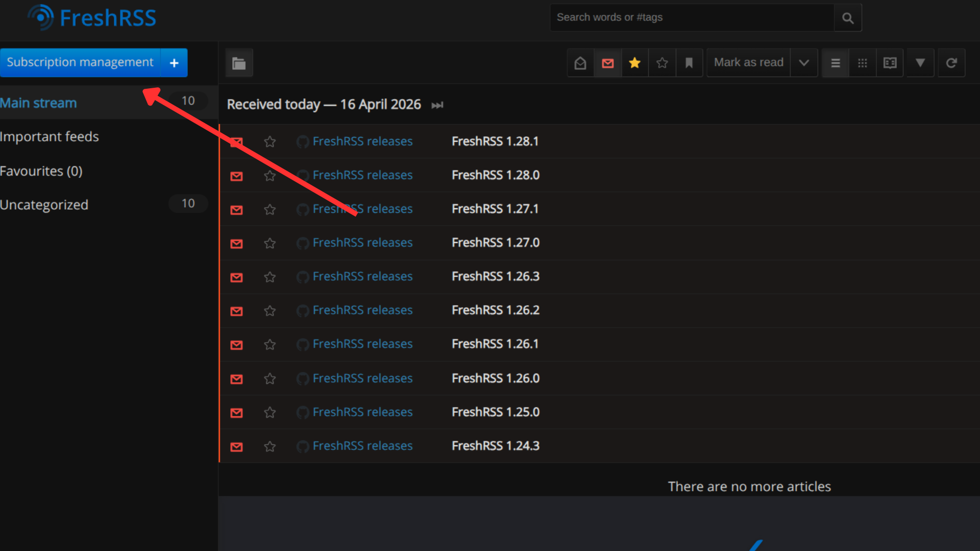Mark FreshRSS 1.26.1 as read
This screenshot has width=980, height=551.
(236, 344)
